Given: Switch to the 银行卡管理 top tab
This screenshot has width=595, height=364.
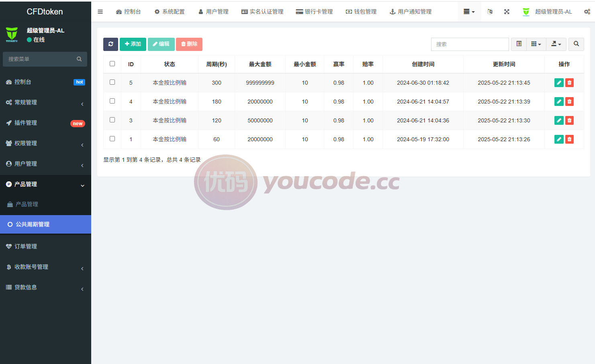Looking at the screenshot, I should pyautogui.click(x=314, y=12).
